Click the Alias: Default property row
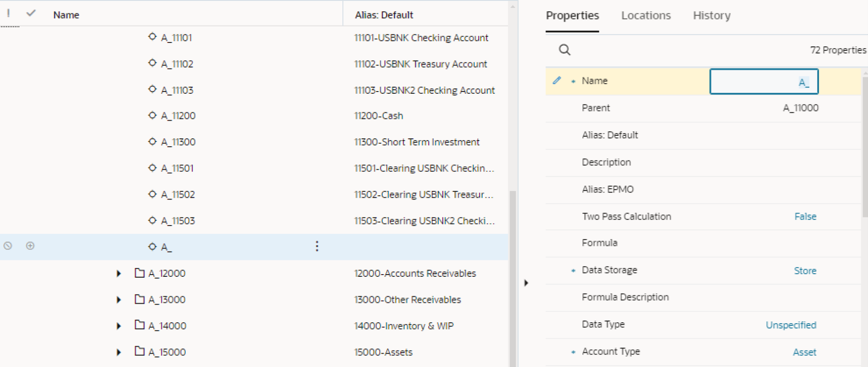Screen dimensions: 868x367 coord(703,135)
